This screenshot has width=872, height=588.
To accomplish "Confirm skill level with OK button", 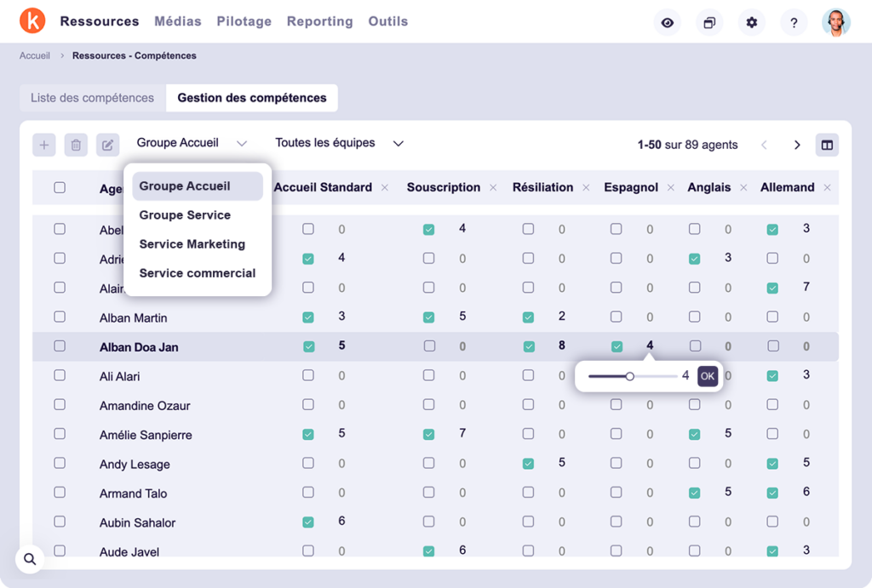I will [708, 376].
